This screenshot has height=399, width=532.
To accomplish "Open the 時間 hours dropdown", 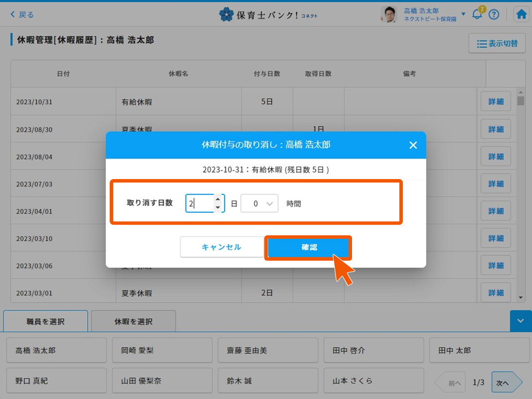I will [x=259, y=203].
